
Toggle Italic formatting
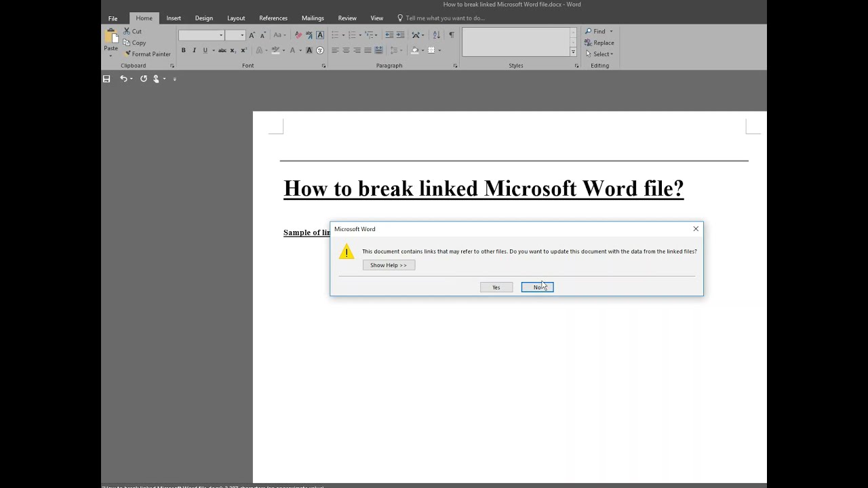click(x=194, y=50)
